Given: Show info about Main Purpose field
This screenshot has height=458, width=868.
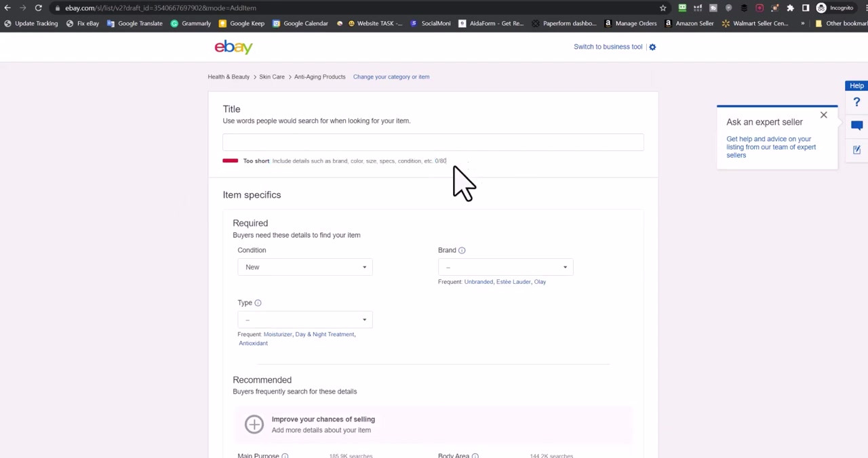Looking at the screenshot, I should [x=285, y=456].
